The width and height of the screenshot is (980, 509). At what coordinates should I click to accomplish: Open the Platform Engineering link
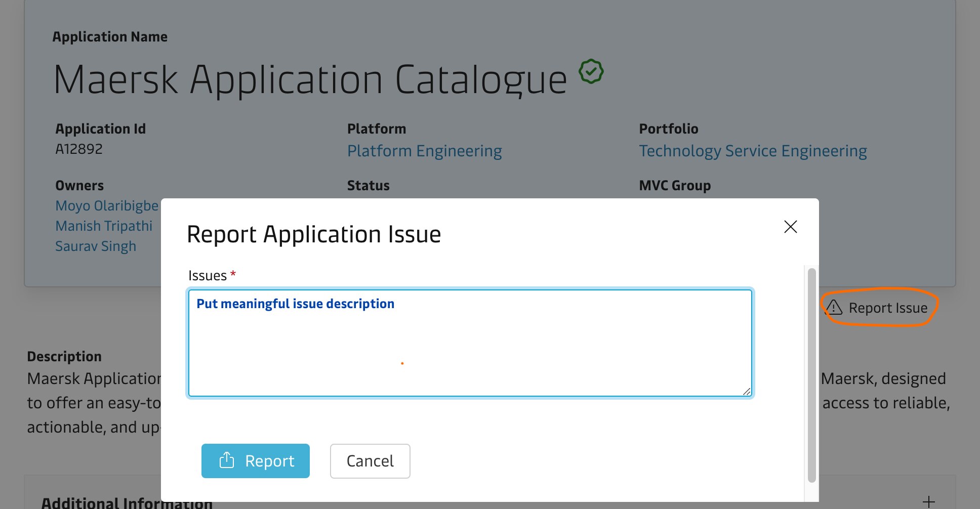[424, 151]
